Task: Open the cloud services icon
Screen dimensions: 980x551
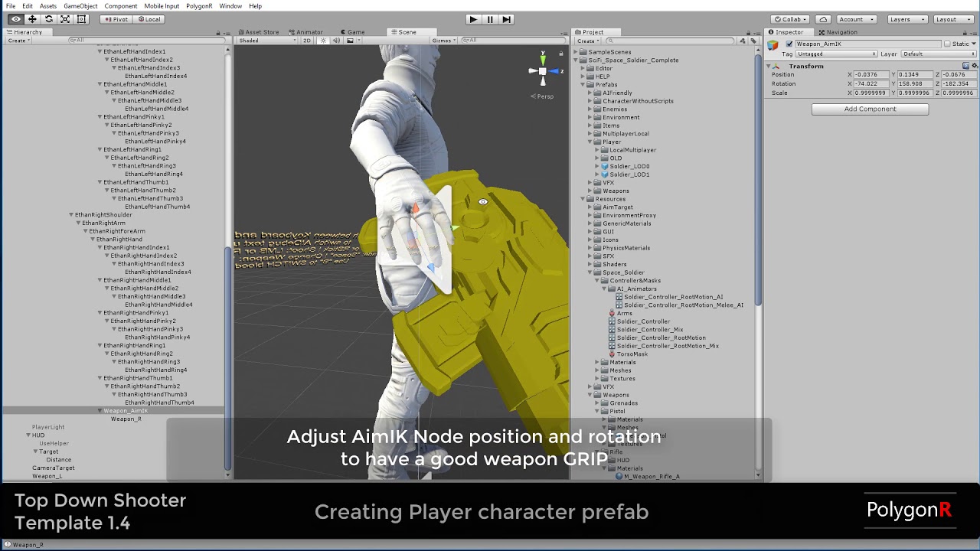Action: point(823,19)
